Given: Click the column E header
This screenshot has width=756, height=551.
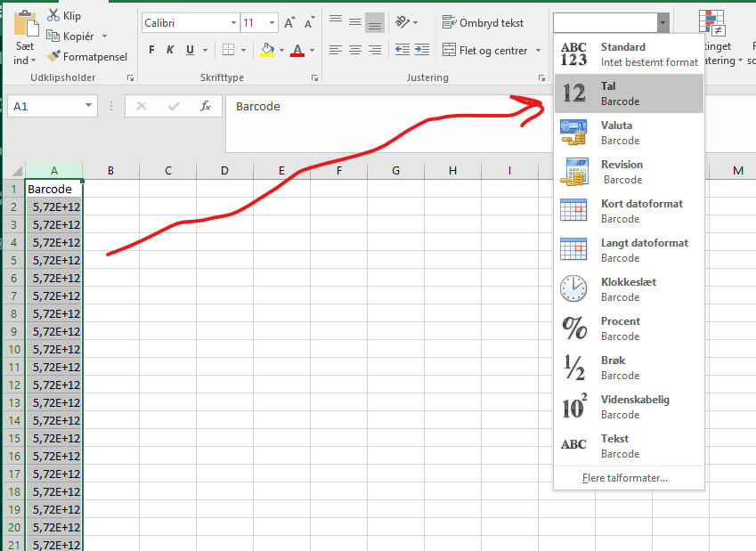Looking at the screenshot, I should [x=281, y=170].
